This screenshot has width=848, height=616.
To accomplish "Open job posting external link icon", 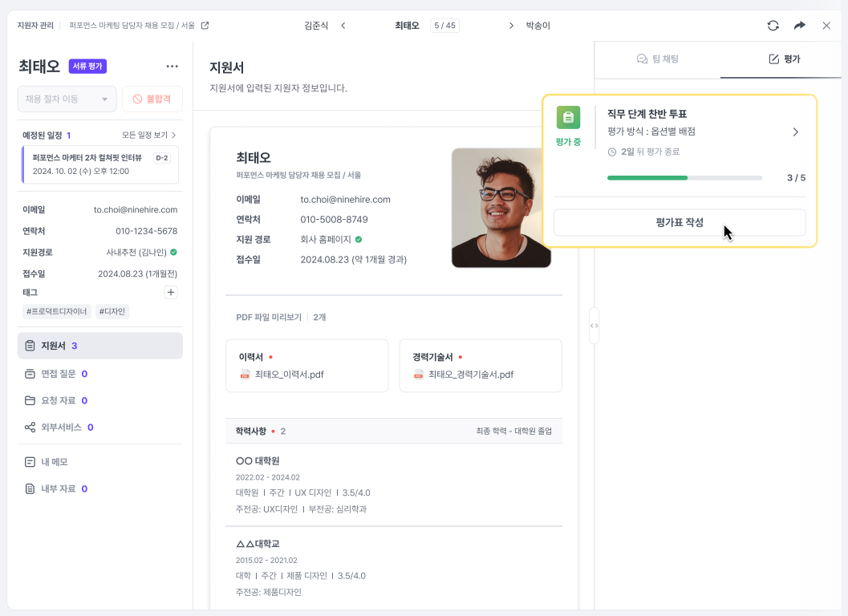I will [205, 26].
